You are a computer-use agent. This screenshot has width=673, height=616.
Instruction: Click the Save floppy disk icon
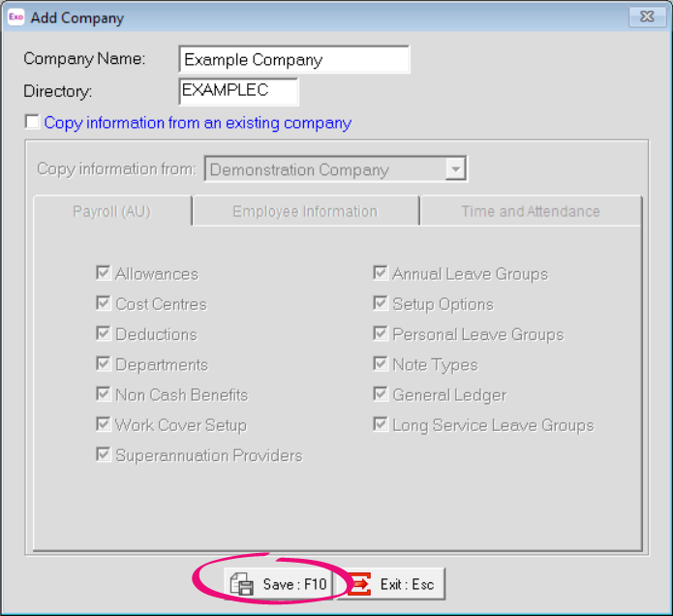[x=242, y=584]
